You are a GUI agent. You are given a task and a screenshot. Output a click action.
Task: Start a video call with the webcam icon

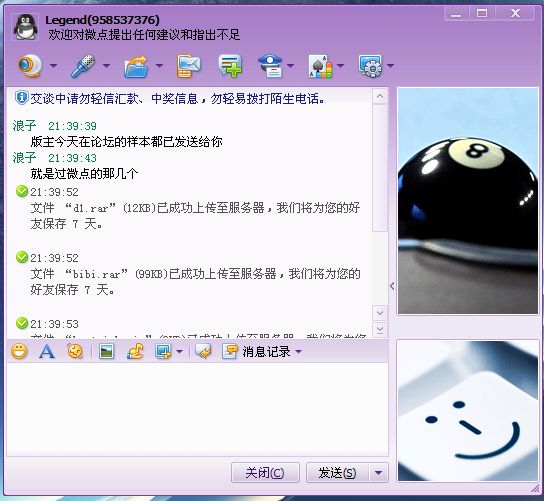tap(30, 66)
